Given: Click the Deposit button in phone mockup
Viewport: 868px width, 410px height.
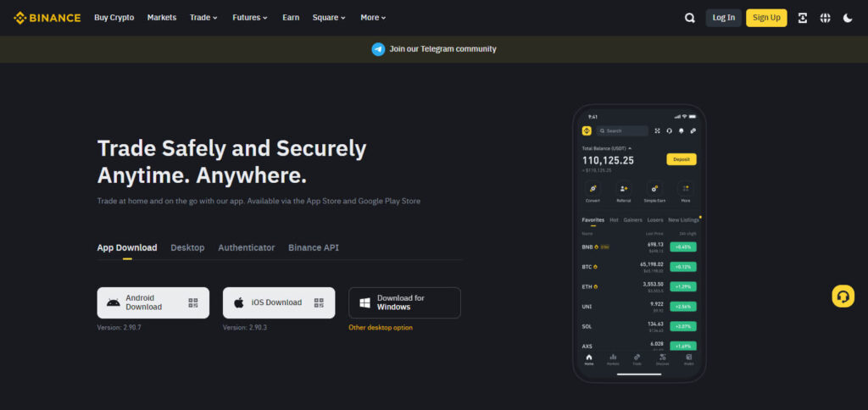Looking at the screenshot, I should point(682,159).
